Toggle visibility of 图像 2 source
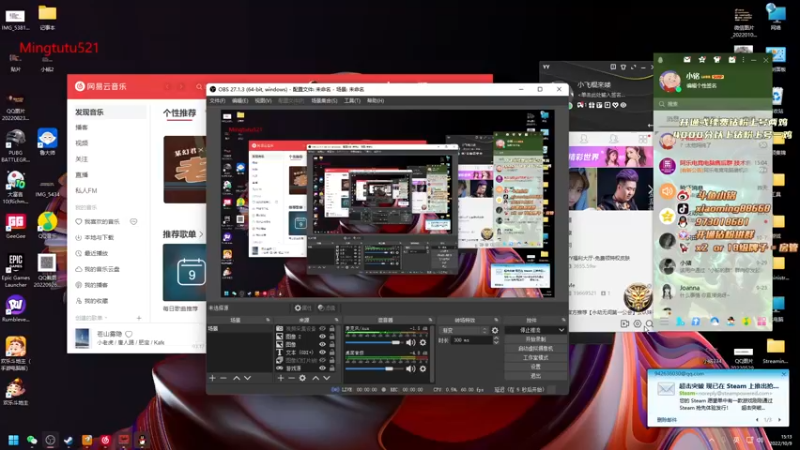 (322, 337)
